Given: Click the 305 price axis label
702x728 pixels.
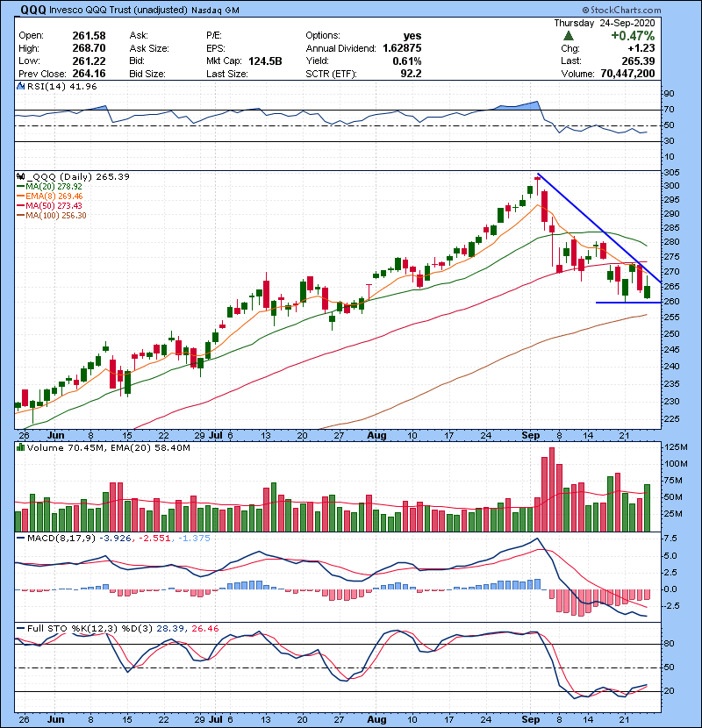Looking at the screenshot, I should (672, 172).
